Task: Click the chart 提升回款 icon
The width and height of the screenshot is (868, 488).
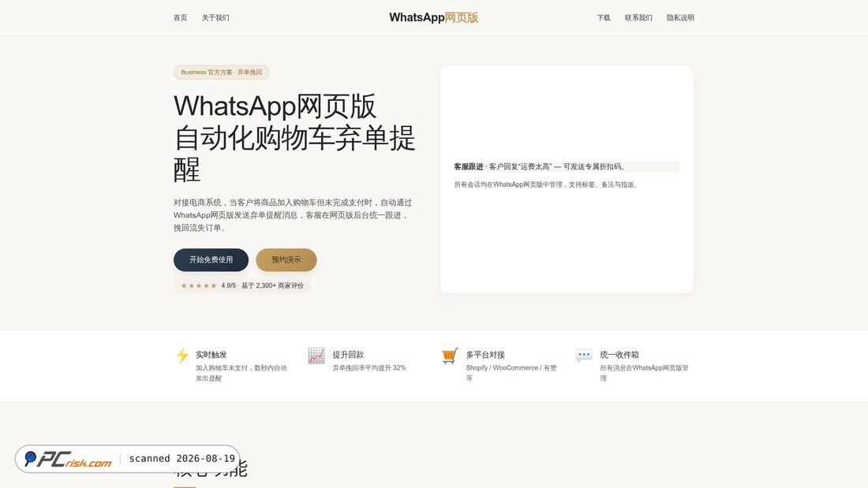Action: coord(316,356)
